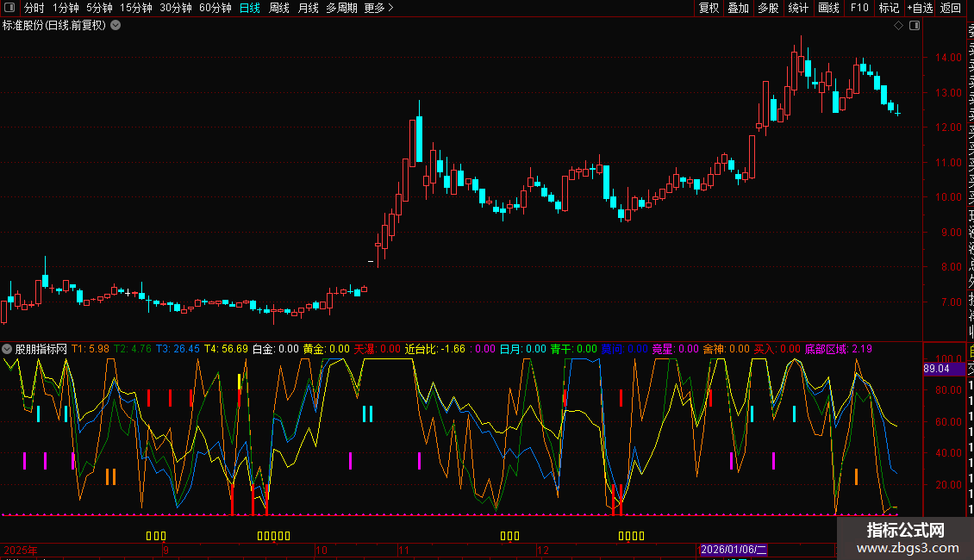974x560 pixels.
Task: Open the 统计 statistics tool
Action: click(797, 8)
